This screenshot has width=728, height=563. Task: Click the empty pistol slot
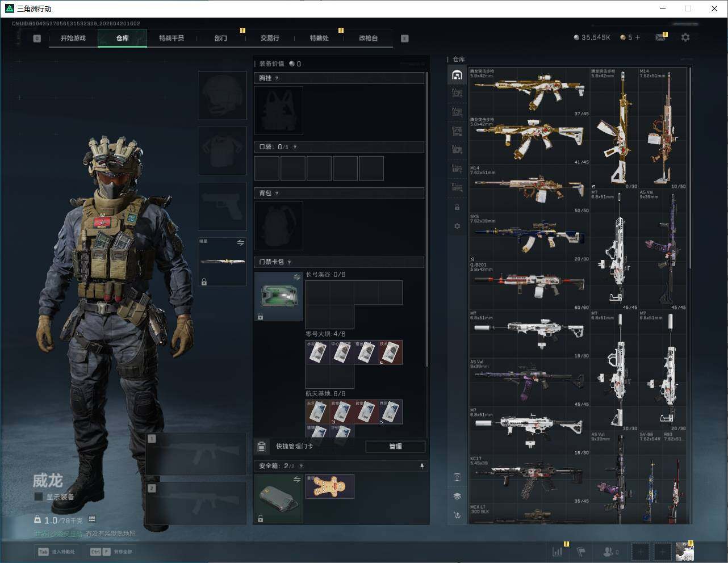pyautogui.click(x=222, y=207)
